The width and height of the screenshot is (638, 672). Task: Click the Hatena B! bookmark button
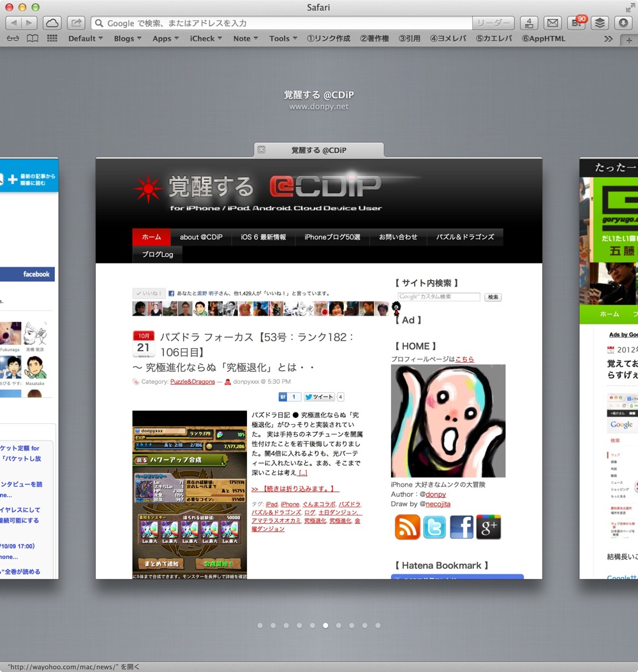(x=290, y=397)
